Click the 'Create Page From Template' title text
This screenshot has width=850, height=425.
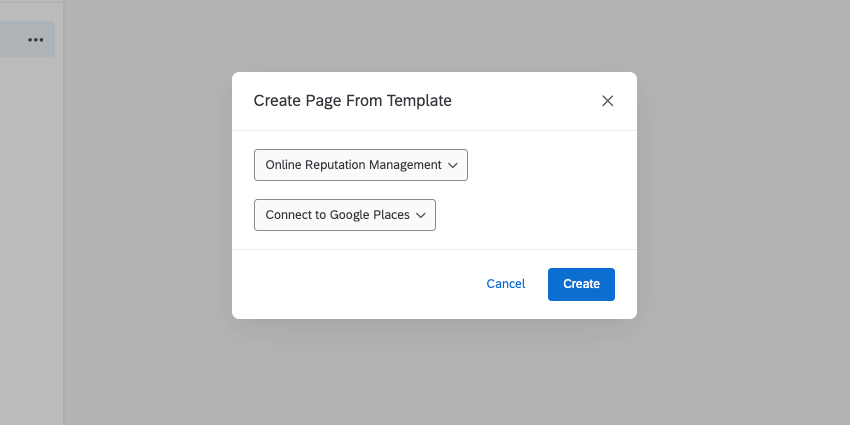[x=352, y=100]
